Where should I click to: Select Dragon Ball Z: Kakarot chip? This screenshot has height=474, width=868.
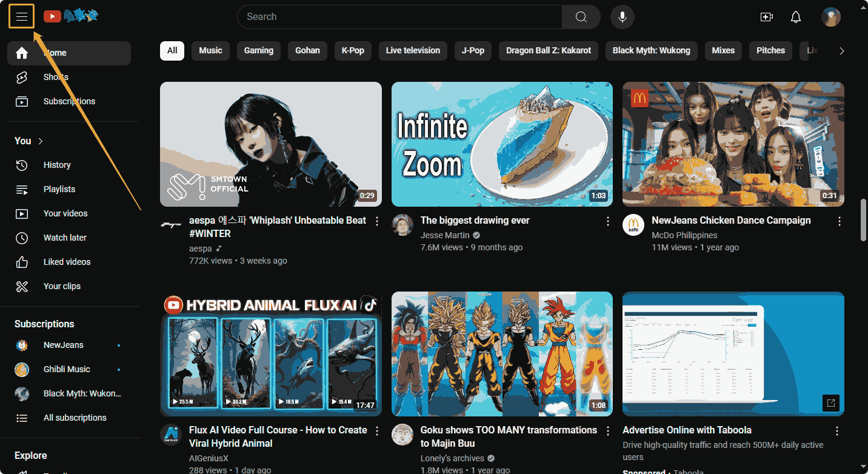549,51
